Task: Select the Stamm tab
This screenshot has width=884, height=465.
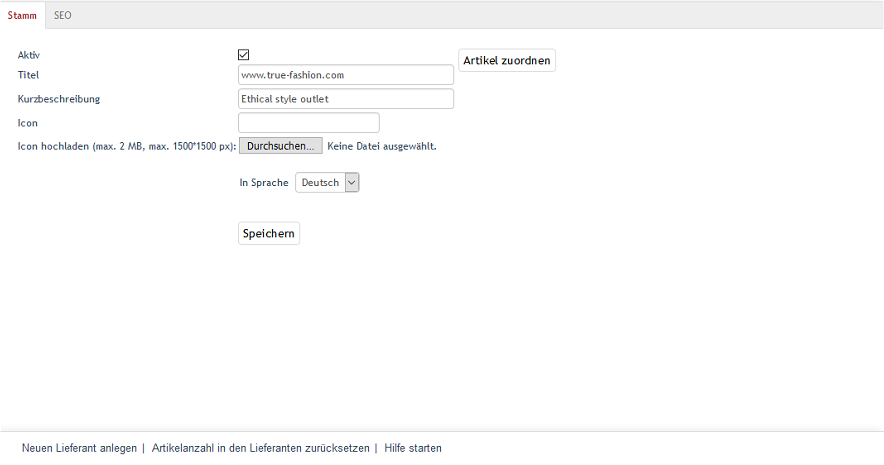Action: pyautogui.click(x=22, y=15)
